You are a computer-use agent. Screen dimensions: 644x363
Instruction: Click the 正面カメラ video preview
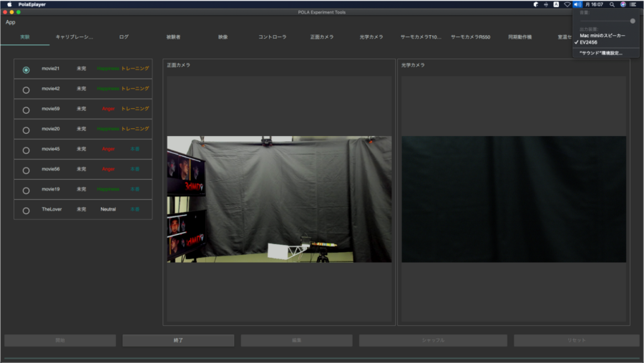point(279,199)
